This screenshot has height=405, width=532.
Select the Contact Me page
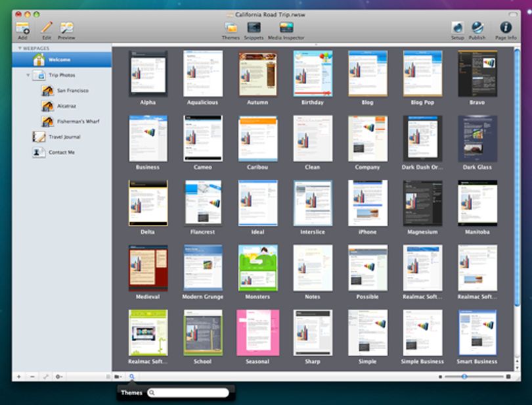pos(61,153)
